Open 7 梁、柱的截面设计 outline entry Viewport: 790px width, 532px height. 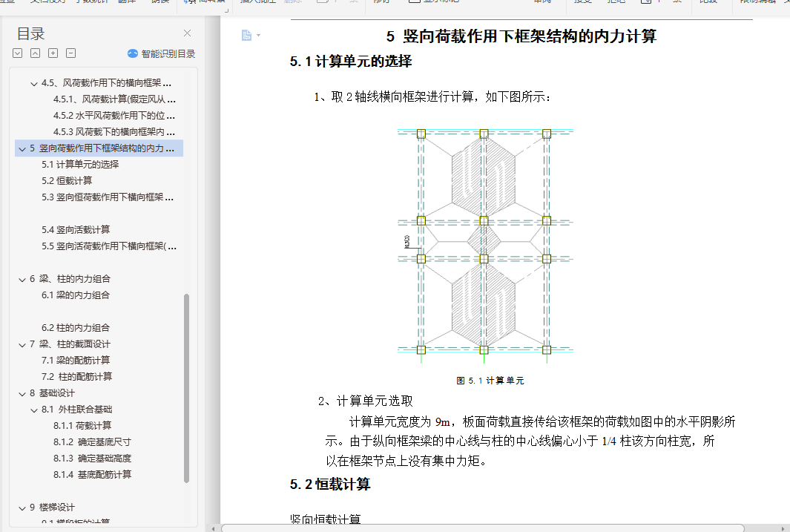[x=70, y=344]
